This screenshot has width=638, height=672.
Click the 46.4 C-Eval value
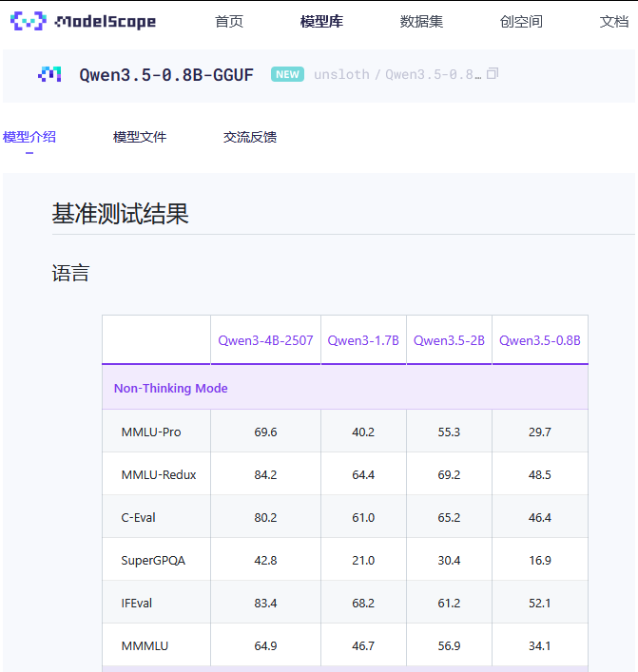pyautogui.click(x=540, y=518)
